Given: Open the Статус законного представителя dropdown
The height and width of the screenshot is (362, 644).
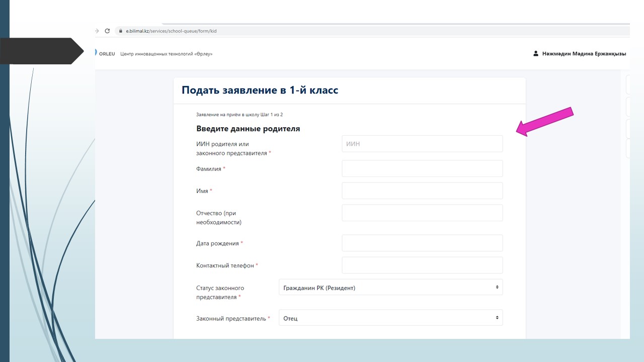Looking at the screenshot, I should tap(390, 288).
